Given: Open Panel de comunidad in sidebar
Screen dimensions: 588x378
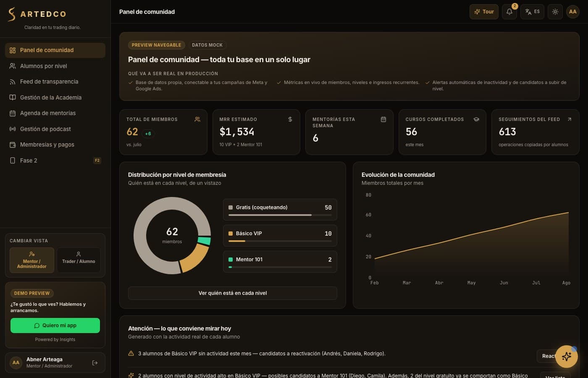Looking at the screenshot, I should coord(55,50).
